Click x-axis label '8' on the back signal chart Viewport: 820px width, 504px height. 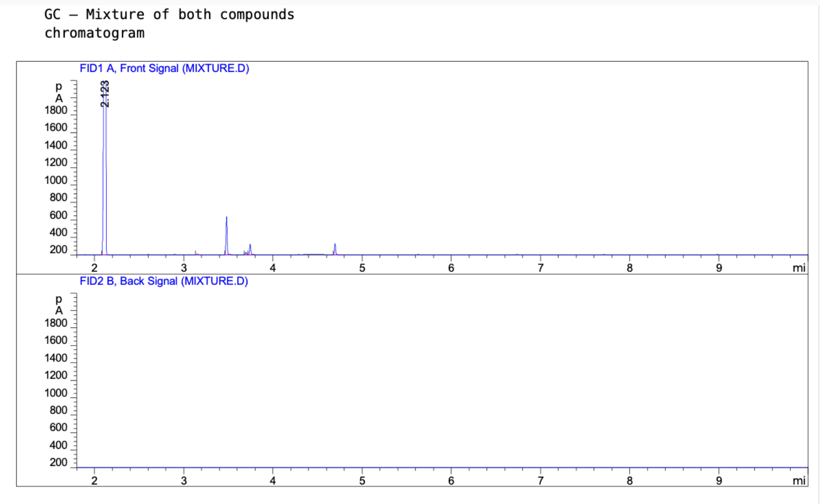point(630,481)
